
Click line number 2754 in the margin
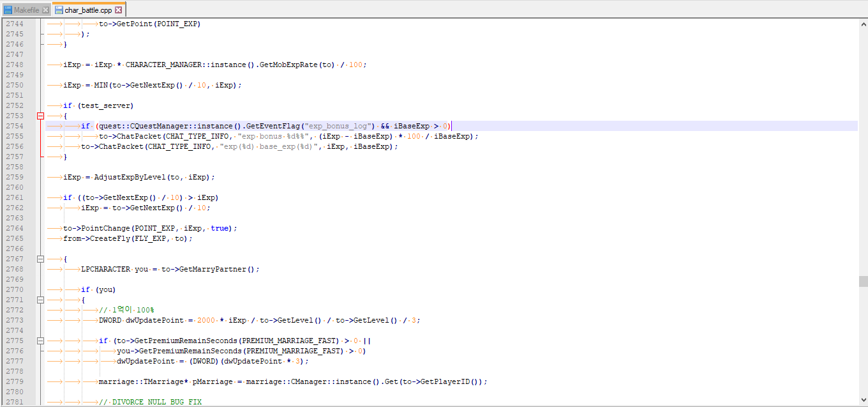14,126
